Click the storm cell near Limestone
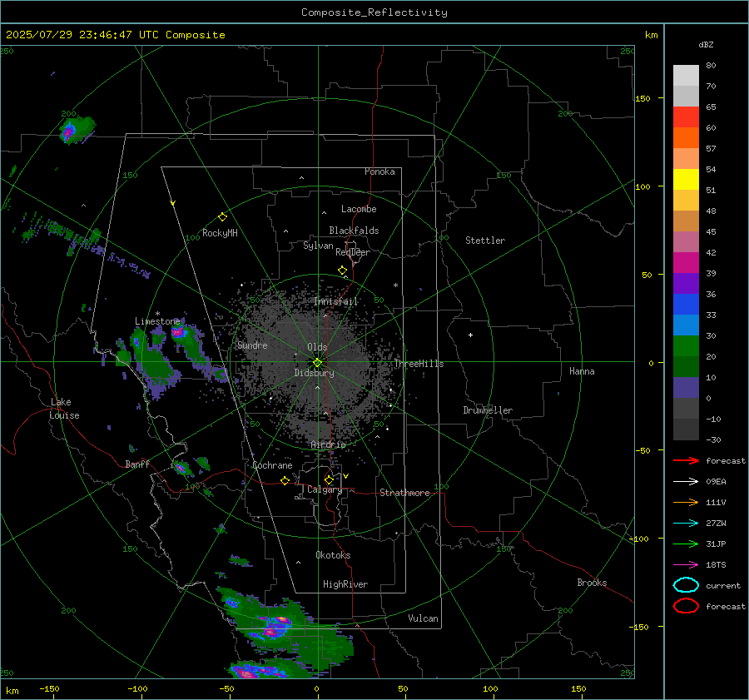749x700 pixels. 180,333
